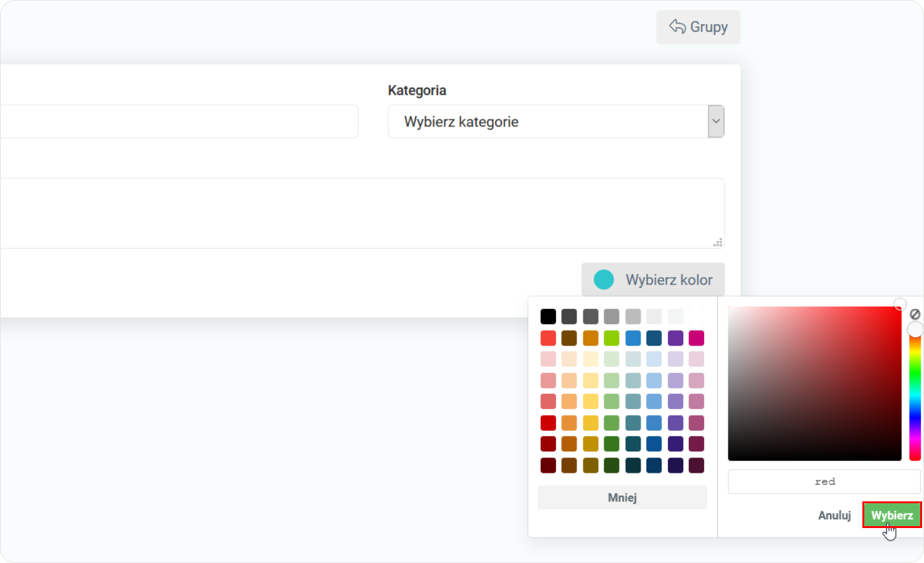Pick the pale yellow swatch in third row
The image size is (924, 563).
(x=591, y=359)
